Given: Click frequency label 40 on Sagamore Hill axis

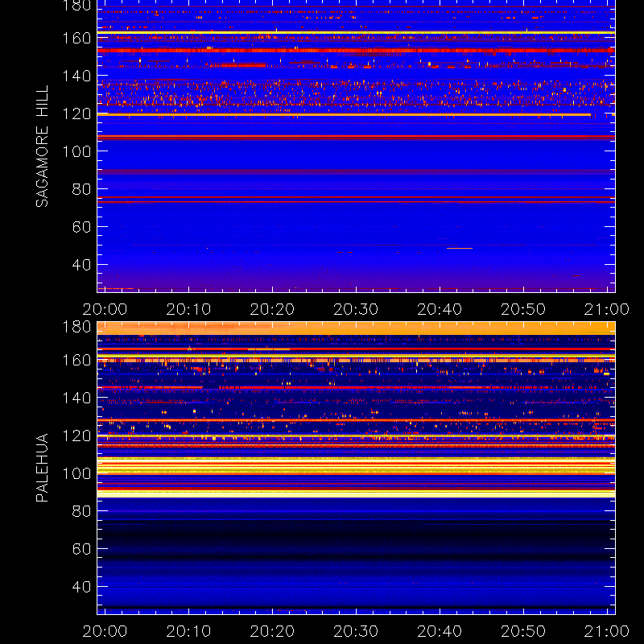Looking at the screenshot, I should pos(82,265).
